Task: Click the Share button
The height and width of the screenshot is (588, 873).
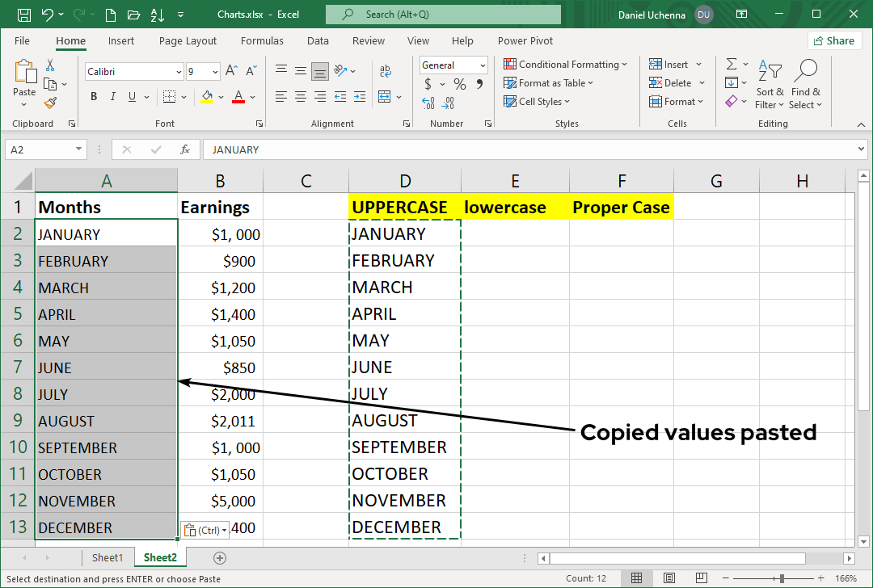Action: click(834, 40)
